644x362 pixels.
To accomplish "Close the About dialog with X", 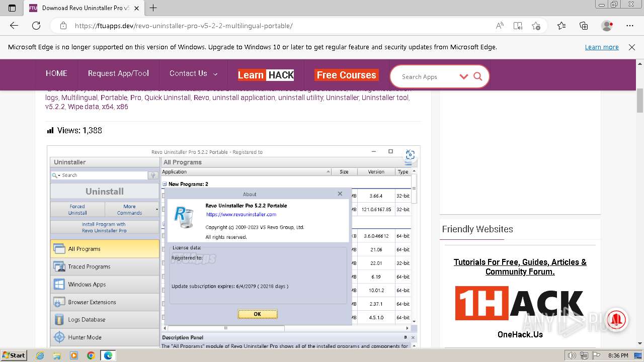I will 340,194.
